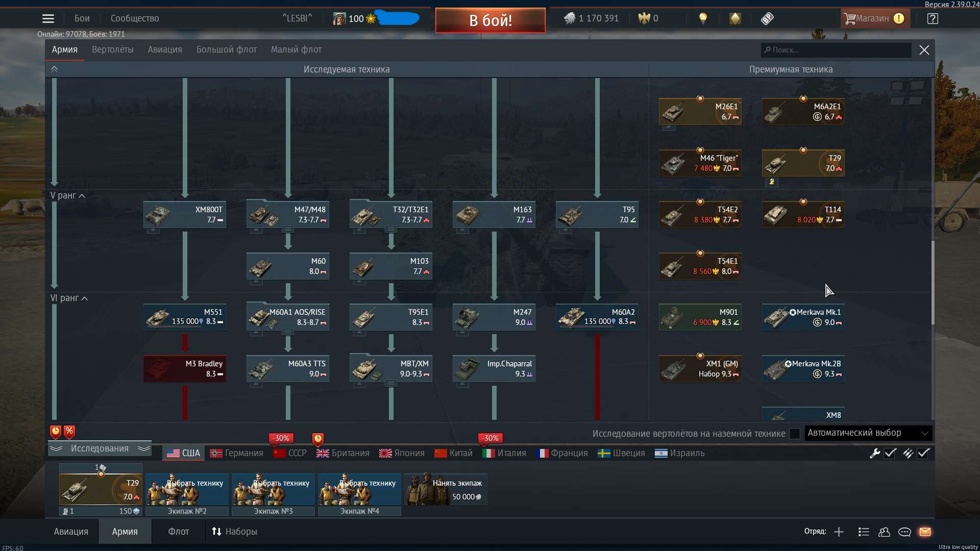Expand the M60A1 AOS/RISE vehicle group

(288, 332)
